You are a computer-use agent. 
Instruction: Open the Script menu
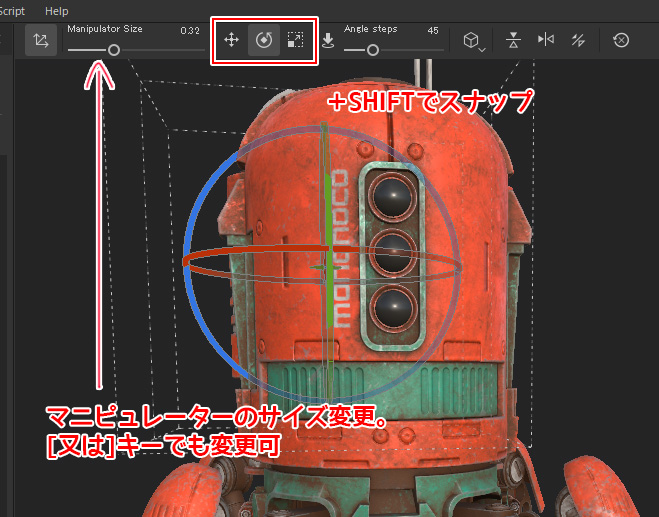[x=12, y=10]
